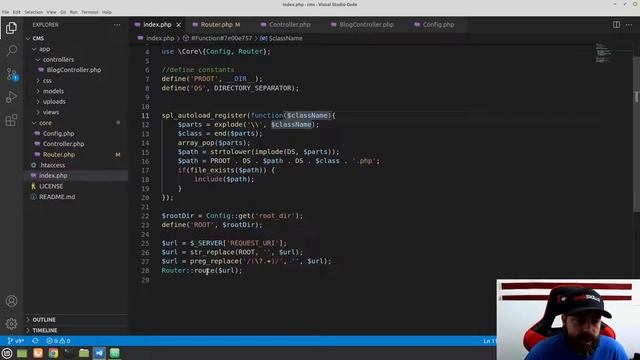This screenshot has width=640, height=360.
Task: Open the Manage gear settings icon
Action: click(11, 324)
